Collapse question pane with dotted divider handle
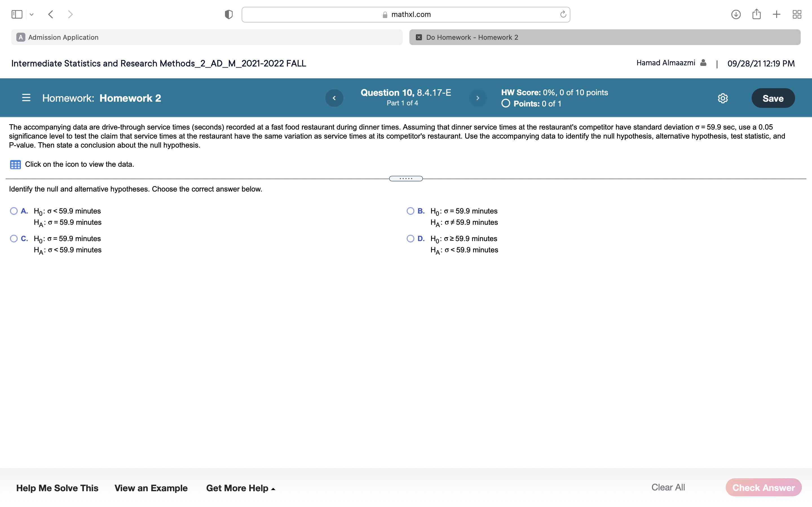This screenshot has height=507, width=812. point(406,178)
